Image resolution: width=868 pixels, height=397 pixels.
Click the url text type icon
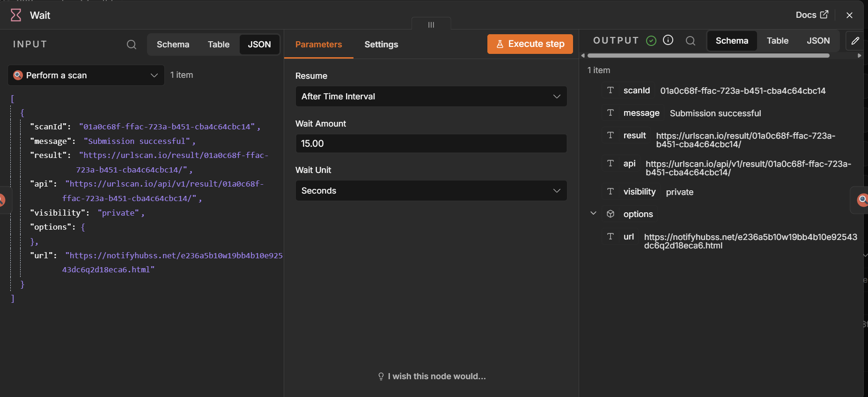pyautogui.click(x=611, y=236)
